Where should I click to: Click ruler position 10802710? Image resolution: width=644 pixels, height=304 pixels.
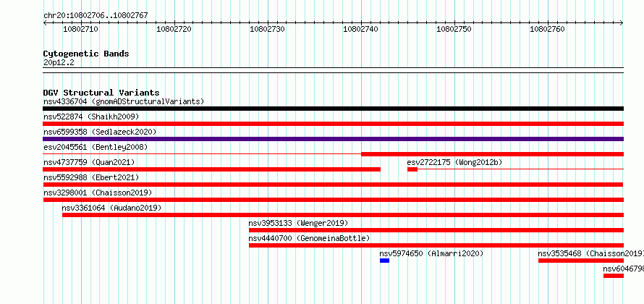[81, 30]
